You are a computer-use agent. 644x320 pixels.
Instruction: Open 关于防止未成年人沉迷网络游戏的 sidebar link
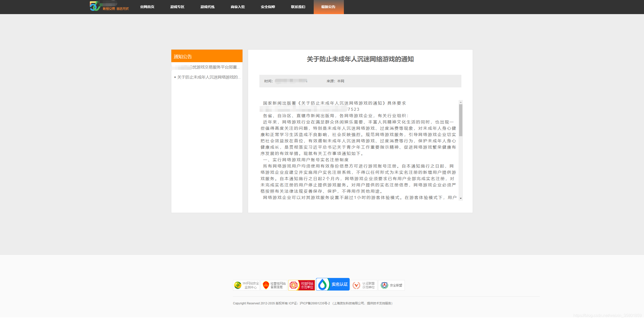[x=208, y=77]
